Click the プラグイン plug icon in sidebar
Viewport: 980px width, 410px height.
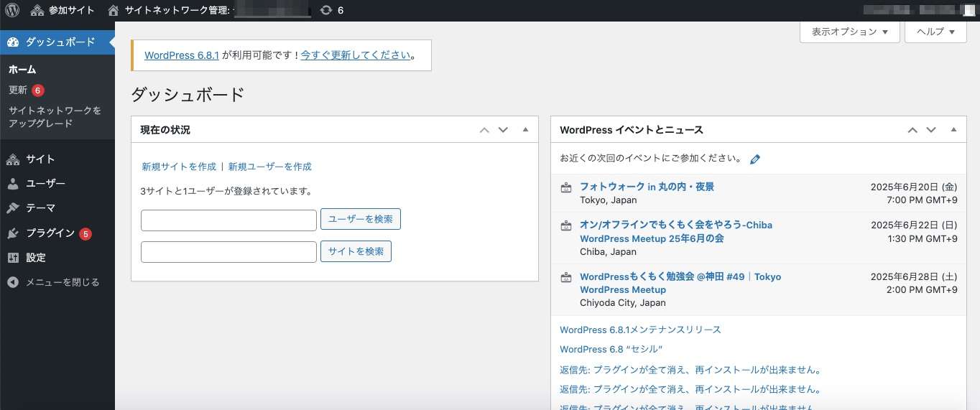coord(13,233)
